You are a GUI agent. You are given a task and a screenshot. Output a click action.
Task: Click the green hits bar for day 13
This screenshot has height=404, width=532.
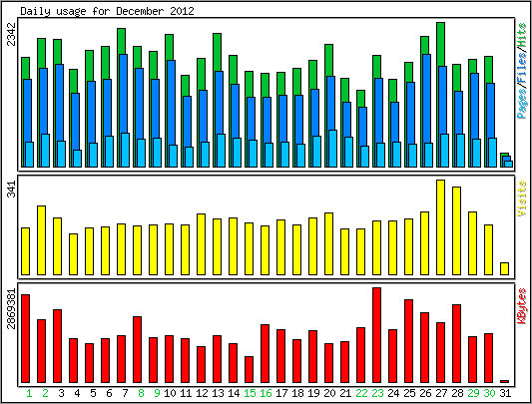click(218, 52)
